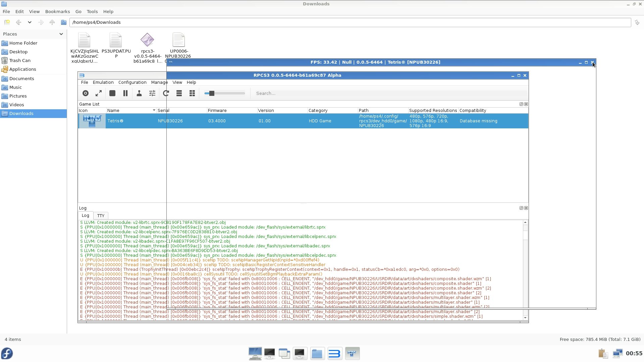Open RPCS3 Help menu
Viewport: 644px width, 362px height.
(192, 82)
